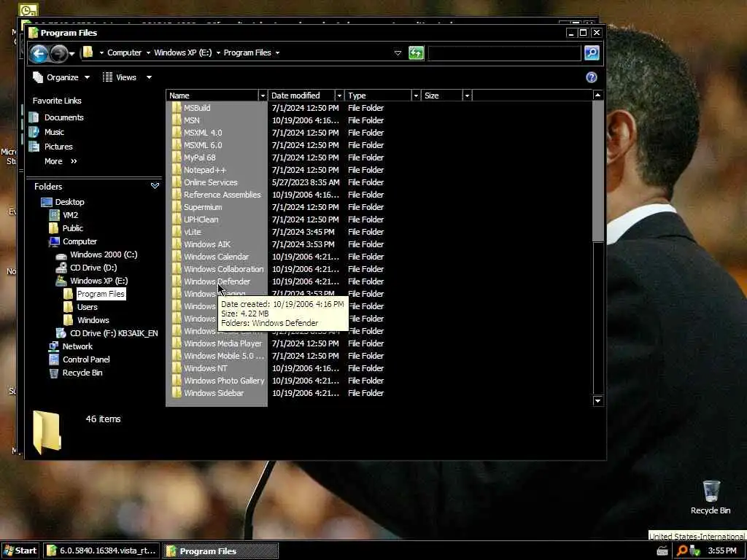
Task: Select the Recycle Bin desktop icon
Action: click(x=711, y=497)
